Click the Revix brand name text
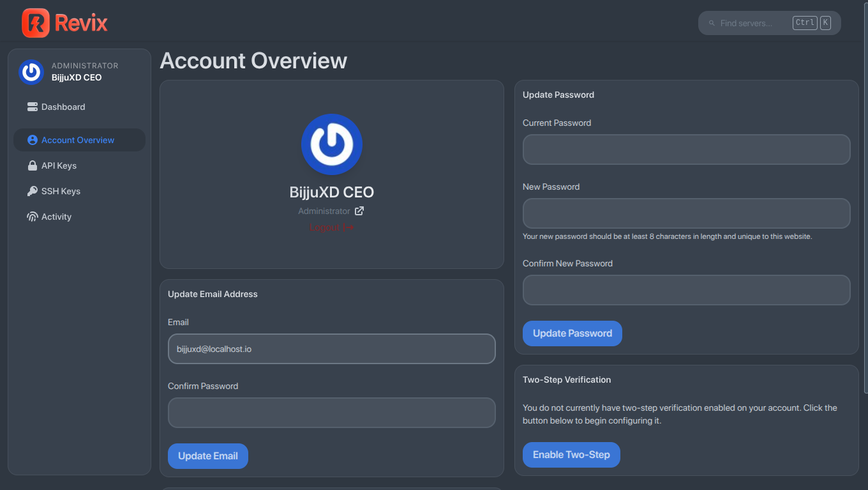 81,23
